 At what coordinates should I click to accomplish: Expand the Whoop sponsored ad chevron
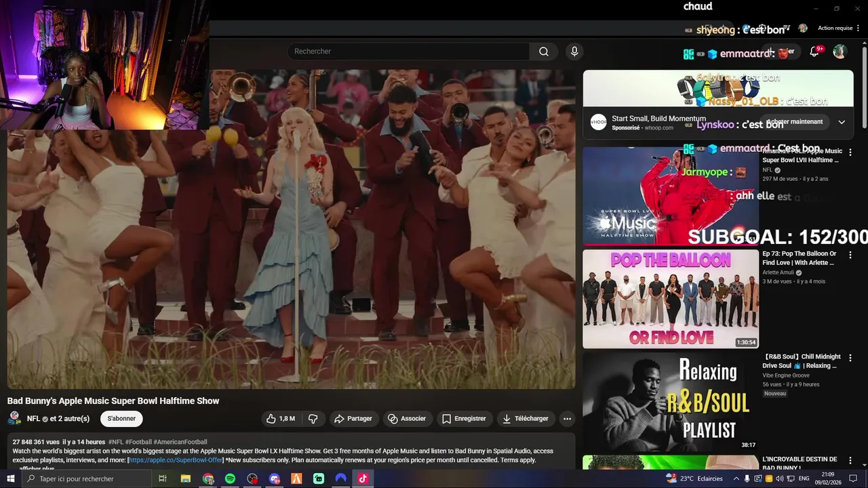[842, 122]
